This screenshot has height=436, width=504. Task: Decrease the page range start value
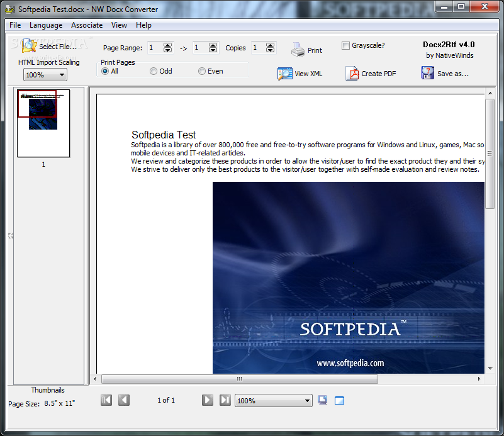pyautogui.click(x=168, y=50)
